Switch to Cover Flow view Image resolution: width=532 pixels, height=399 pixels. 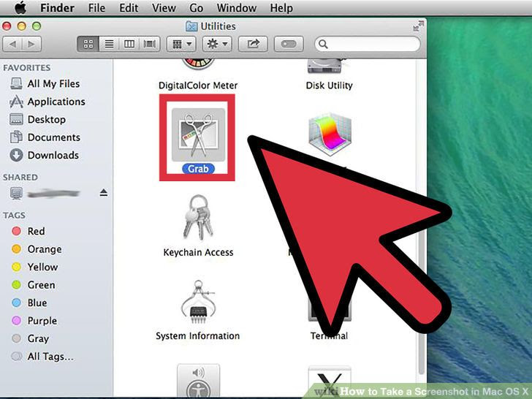[x=150, y=44]
